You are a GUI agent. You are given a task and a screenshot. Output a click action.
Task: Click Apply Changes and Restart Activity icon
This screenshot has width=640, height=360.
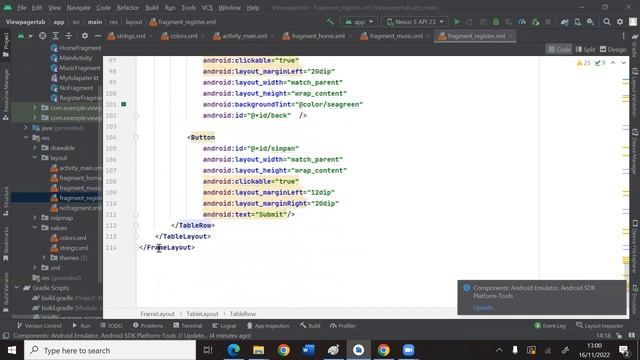[x=470, y=22]
